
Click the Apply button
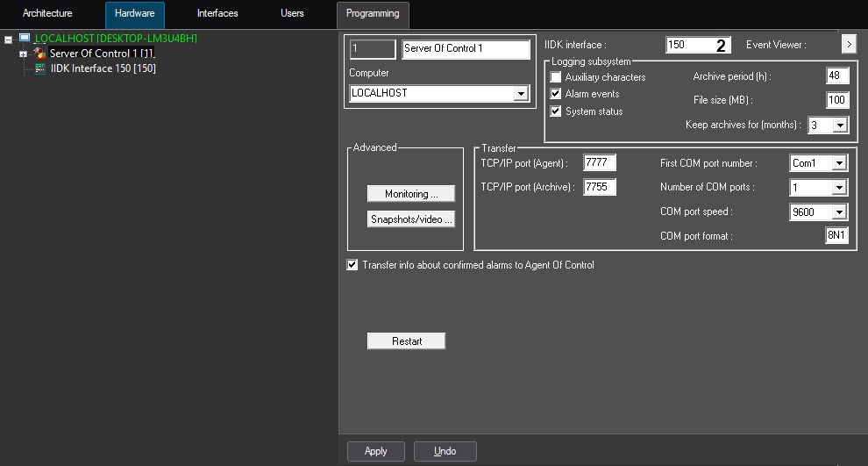click(375, 451)
